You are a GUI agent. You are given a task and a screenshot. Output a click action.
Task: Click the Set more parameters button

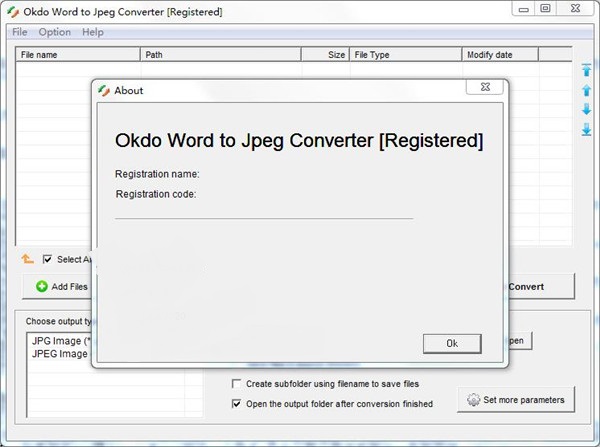(516, 400)
